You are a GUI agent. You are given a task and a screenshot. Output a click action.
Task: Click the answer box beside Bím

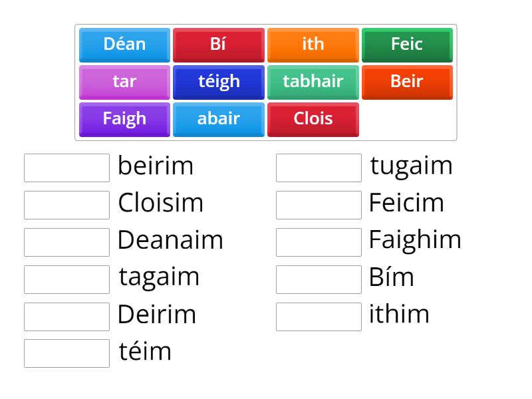pyautogui.click(x=319, y=279)
